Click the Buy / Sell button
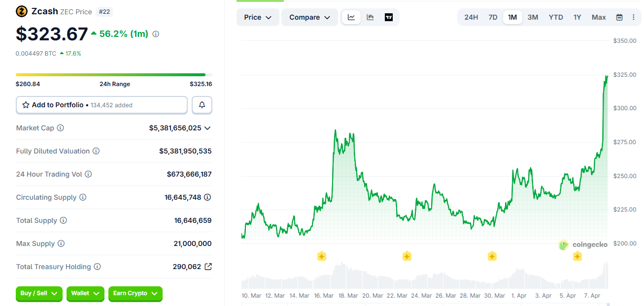The image size is (644, 306). [38, 294]
